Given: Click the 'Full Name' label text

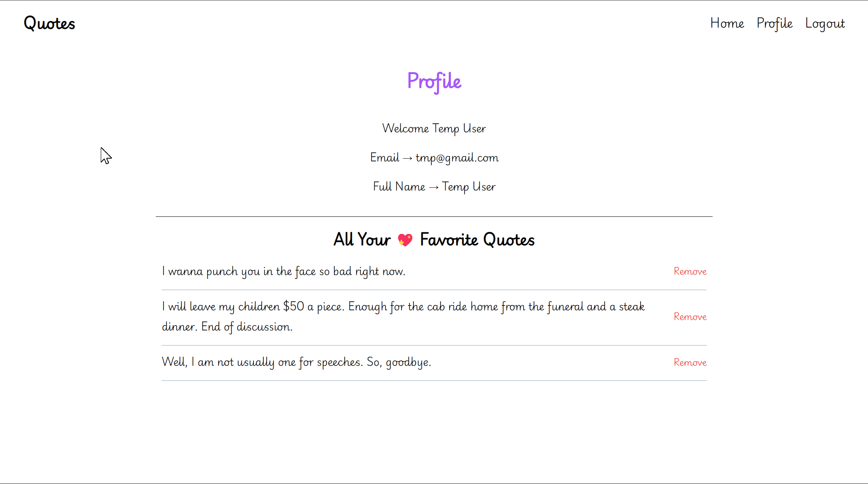Looking at the screenshot, I should pyautogui.click(x=399, y=187).
